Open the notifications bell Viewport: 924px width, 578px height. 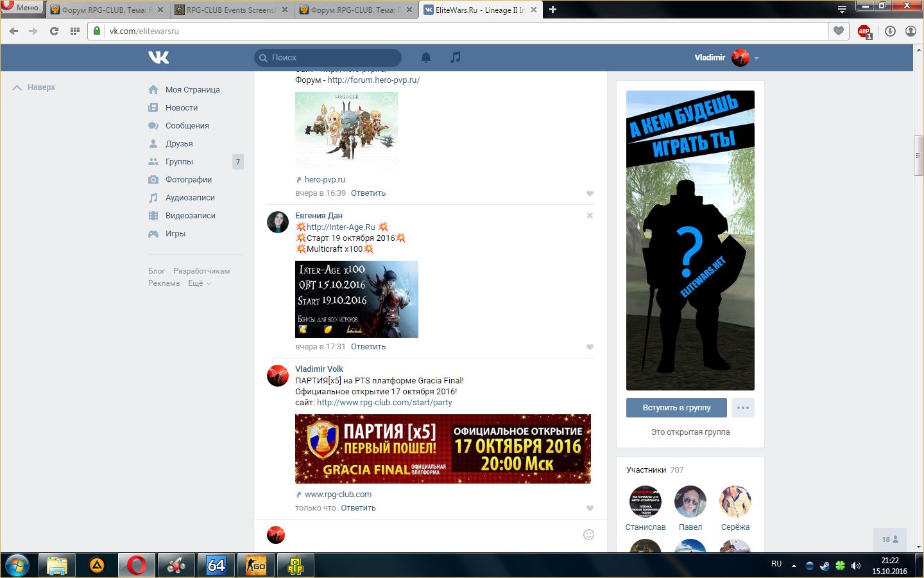[426, 57]
